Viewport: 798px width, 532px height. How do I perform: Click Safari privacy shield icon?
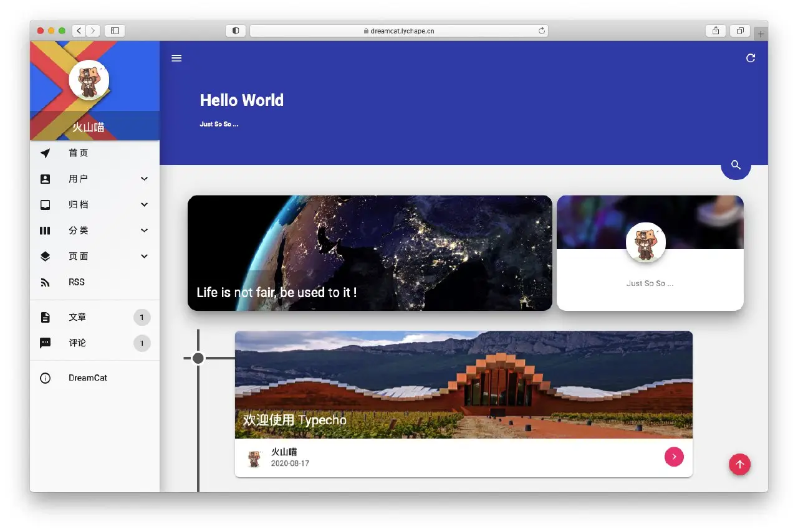click(236, 31)
